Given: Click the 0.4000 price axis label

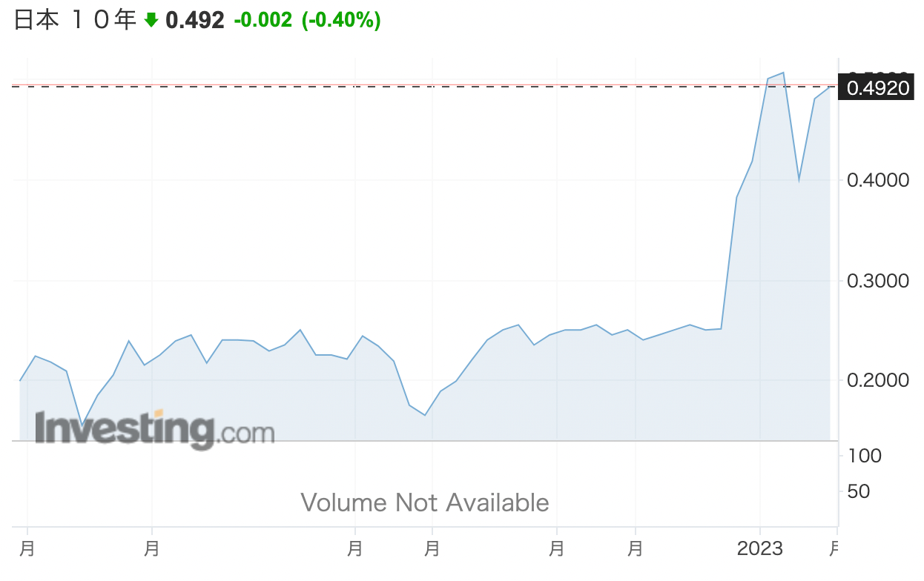Looking at the screenshot, I should pos(877,180).
